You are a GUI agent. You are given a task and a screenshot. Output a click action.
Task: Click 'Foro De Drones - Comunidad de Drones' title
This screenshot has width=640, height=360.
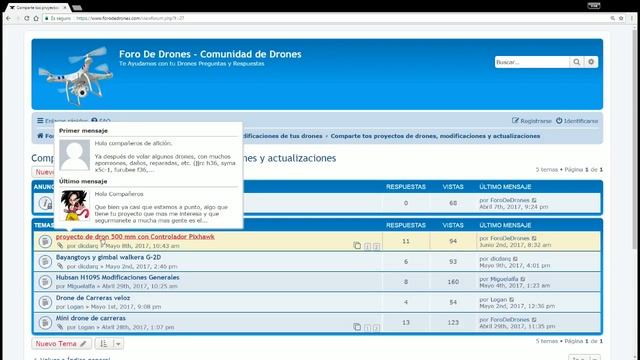210,54
